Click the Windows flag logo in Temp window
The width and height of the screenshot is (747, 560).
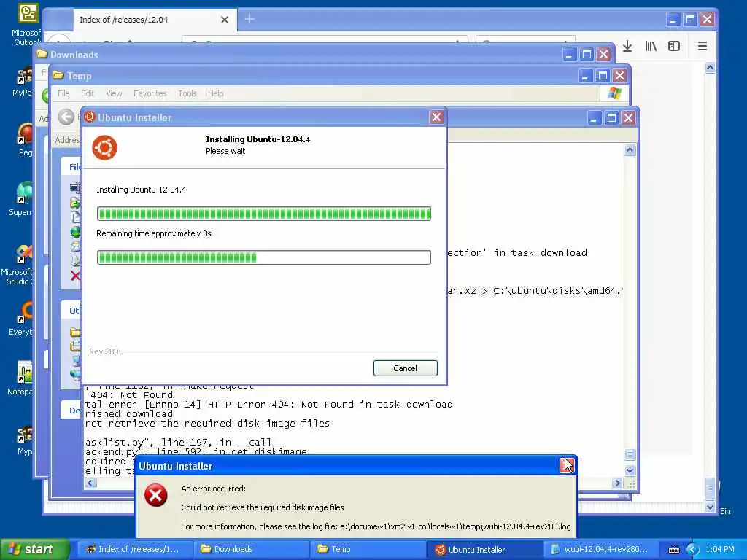pyautogui.click(x=614, y=93)
